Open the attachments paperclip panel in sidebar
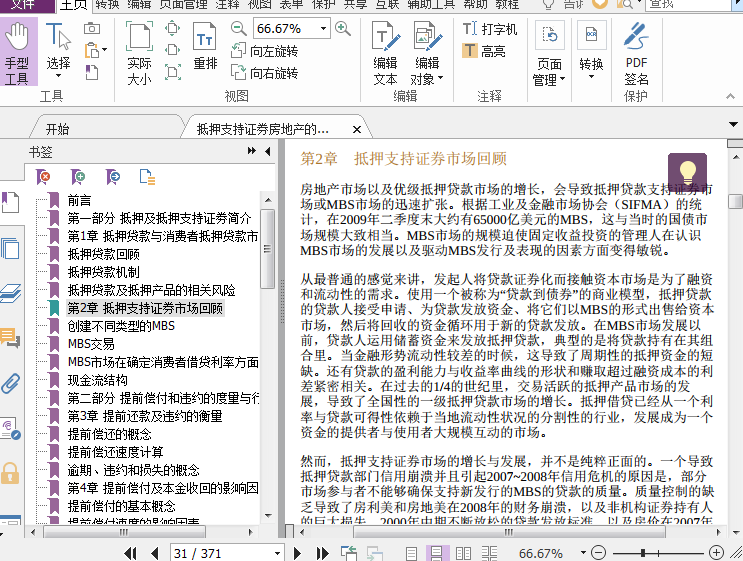This screenshot has width=743, height=561. (11, 383)
